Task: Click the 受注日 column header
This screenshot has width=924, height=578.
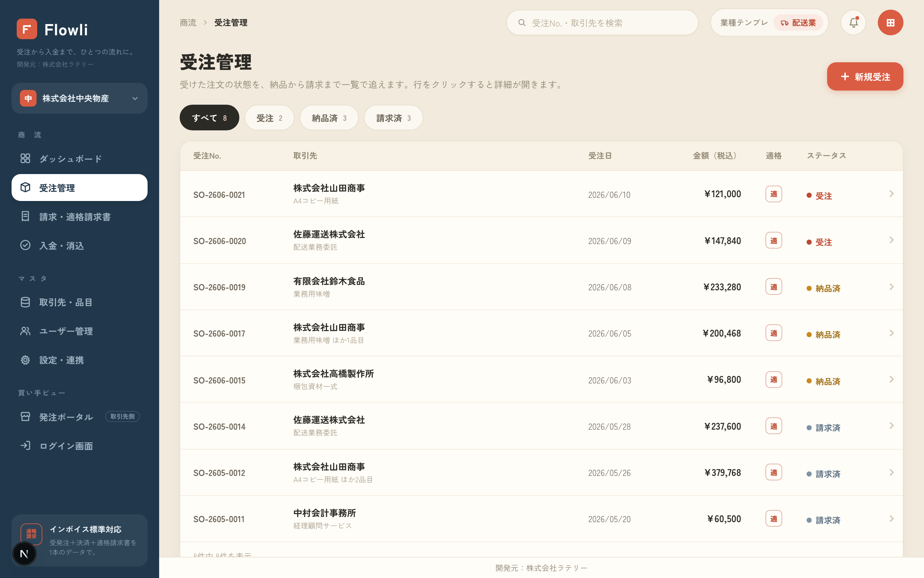Action: tap(600, 156)
